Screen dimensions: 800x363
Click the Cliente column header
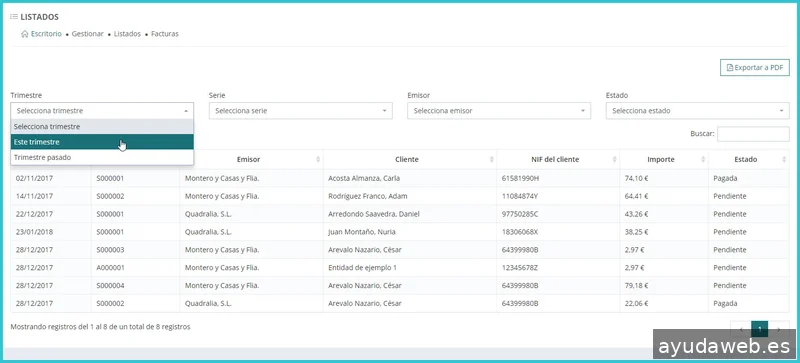[x=410, y=159]
